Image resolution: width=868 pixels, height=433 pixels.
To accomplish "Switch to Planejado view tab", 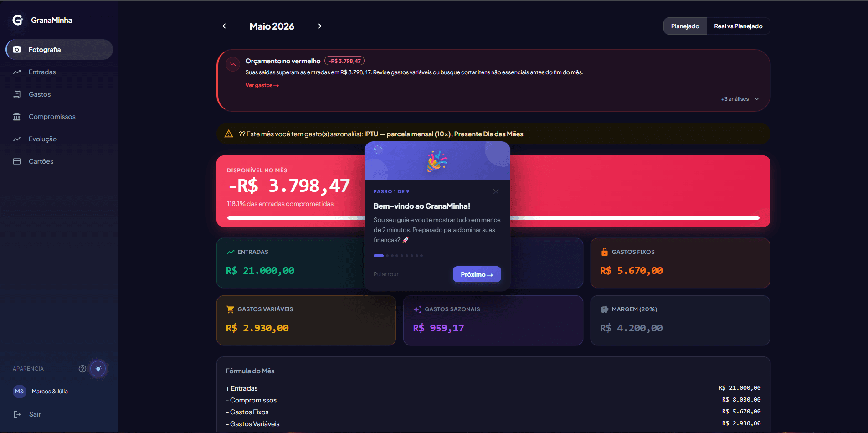I will 685,26.
